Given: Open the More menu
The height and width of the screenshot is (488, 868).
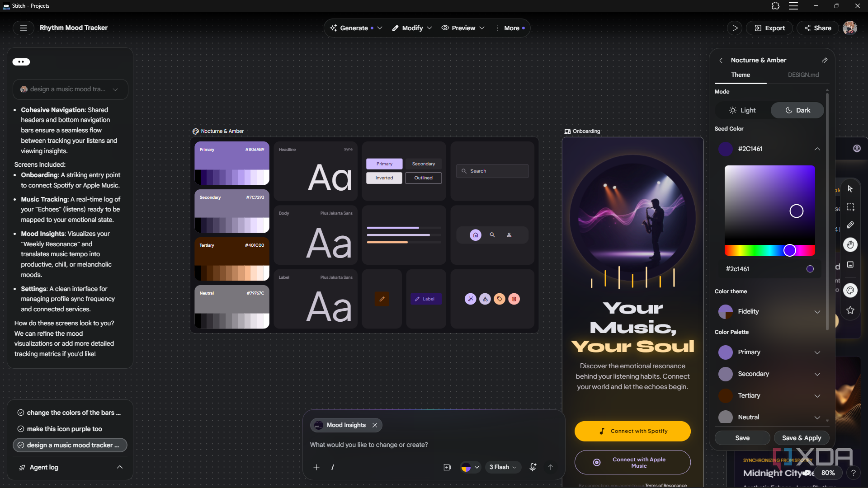Looking at the screenshot, I should [x=511, y=28].
